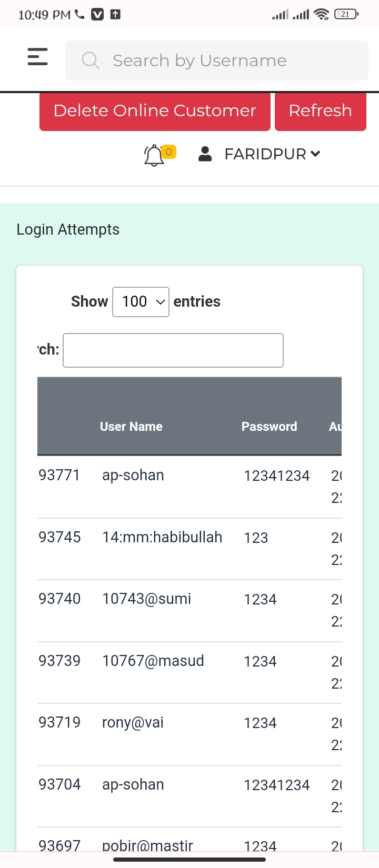Image resolution: width=379 pixels, height=868 pixels.
Task: Click the user profile silhouette icon
Action: [x=205, y=154]
